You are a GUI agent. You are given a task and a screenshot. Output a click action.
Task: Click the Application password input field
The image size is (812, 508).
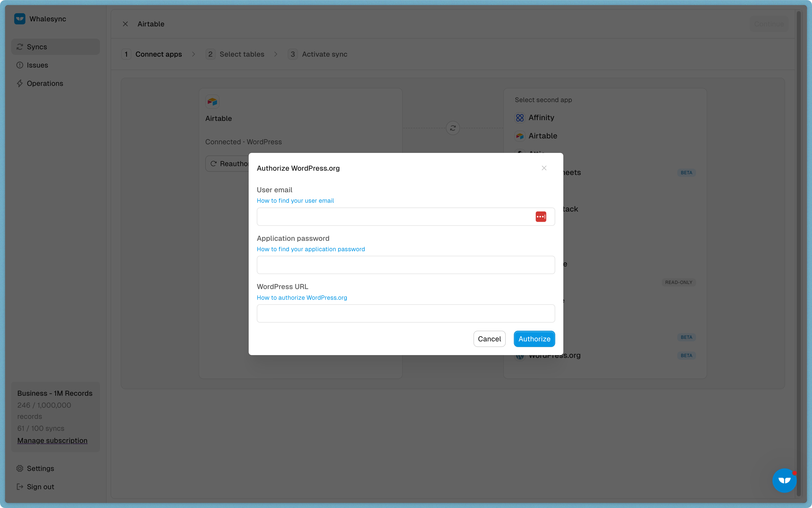(406, 265)
